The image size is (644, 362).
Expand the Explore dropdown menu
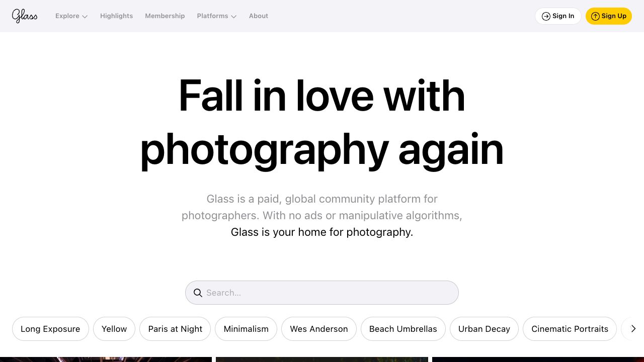[71, 16]
